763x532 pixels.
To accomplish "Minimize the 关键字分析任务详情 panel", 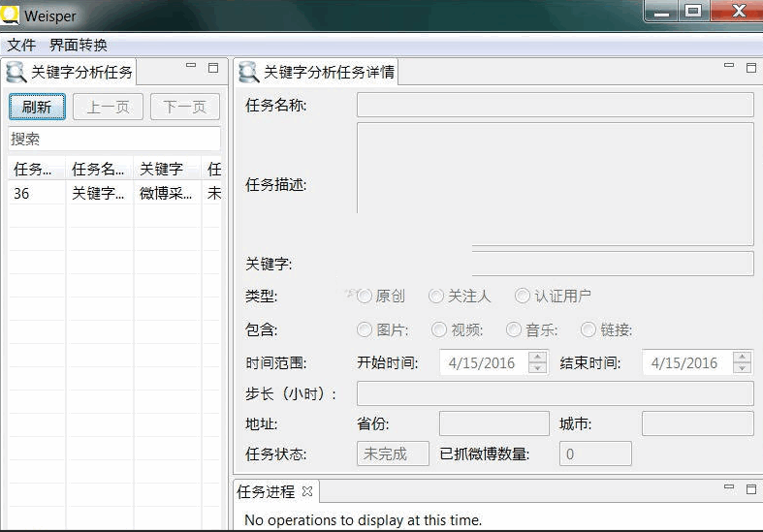I will [729, 66].
